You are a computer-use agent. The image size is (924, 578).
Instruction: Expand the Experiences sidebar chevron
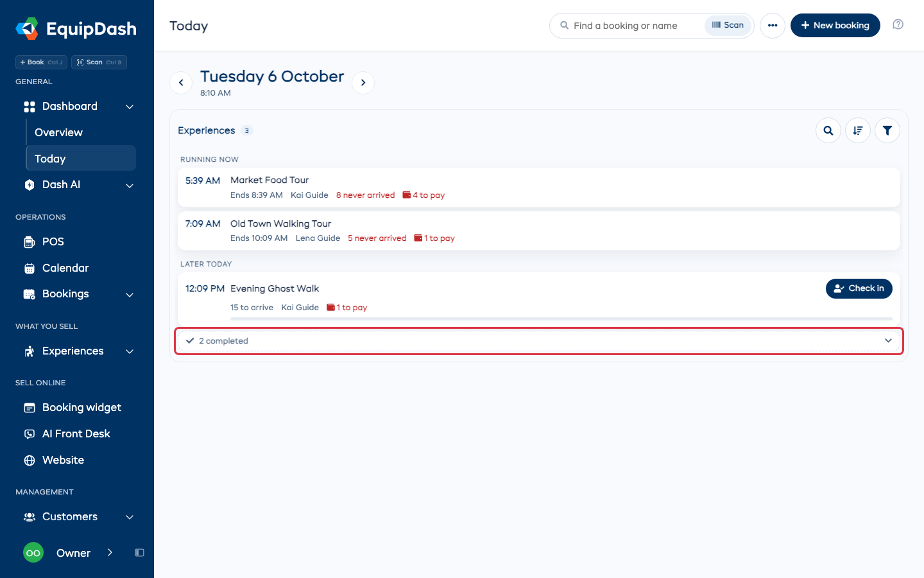(130, 351)
